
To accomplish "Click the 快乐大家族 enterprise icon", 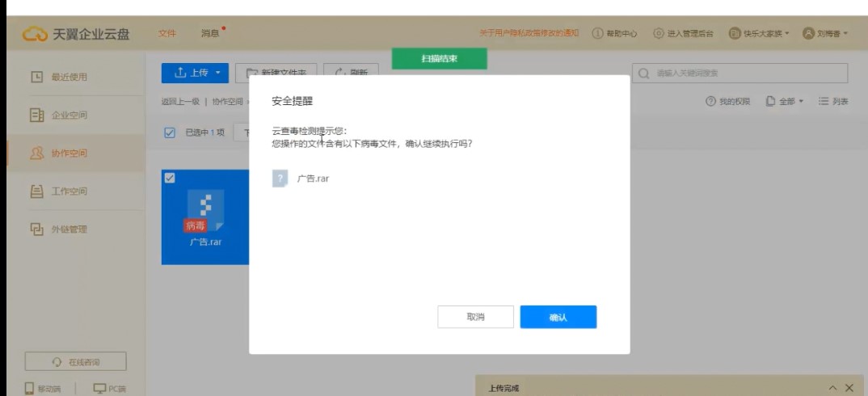I will pyautogui.click(x=735, y=34).
